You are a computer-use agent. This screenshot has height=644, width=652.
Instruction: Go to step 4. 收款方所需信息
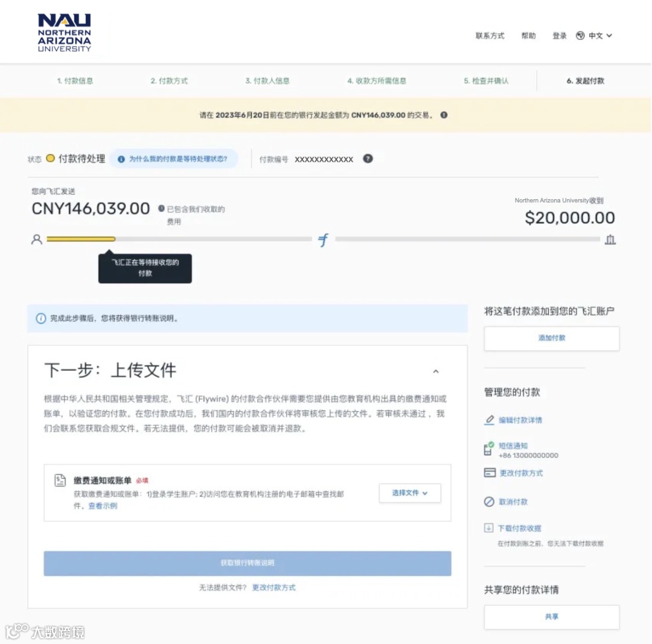[377, 81]
